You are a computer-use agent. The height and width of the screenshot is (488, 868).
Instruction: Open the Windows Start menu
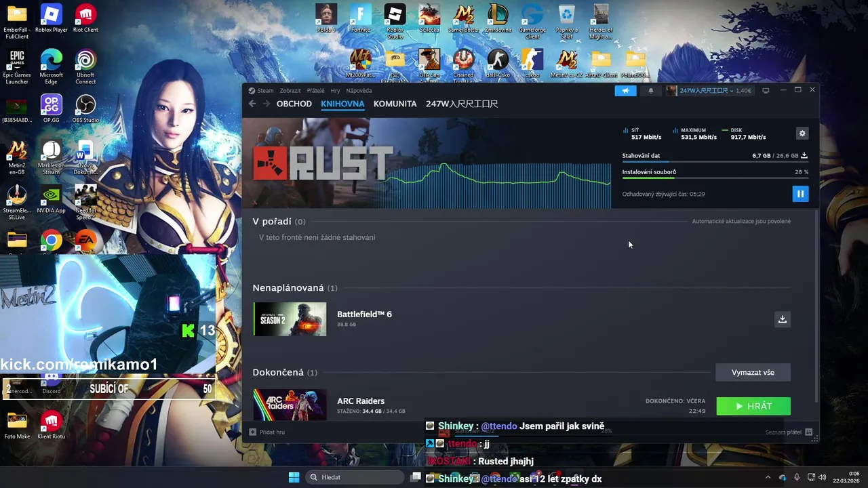[294, 477]
